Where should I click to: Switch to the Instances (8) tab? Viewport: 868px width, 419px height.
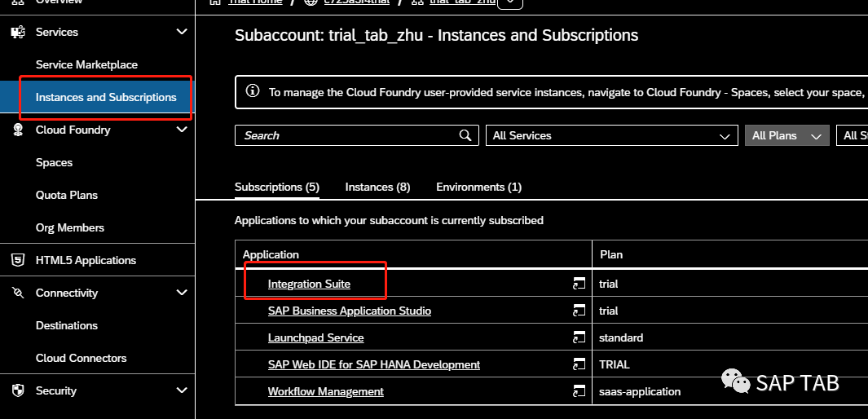tap(377, 187)
